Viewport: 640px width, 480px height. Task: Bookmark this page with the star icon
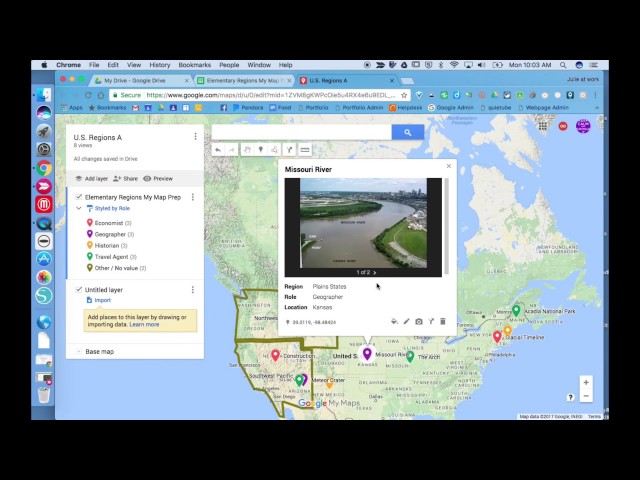404,95
